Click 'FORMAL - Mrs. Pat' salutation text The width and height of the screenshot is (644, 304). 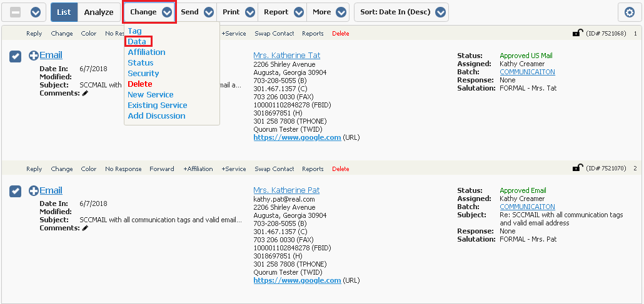528,240
